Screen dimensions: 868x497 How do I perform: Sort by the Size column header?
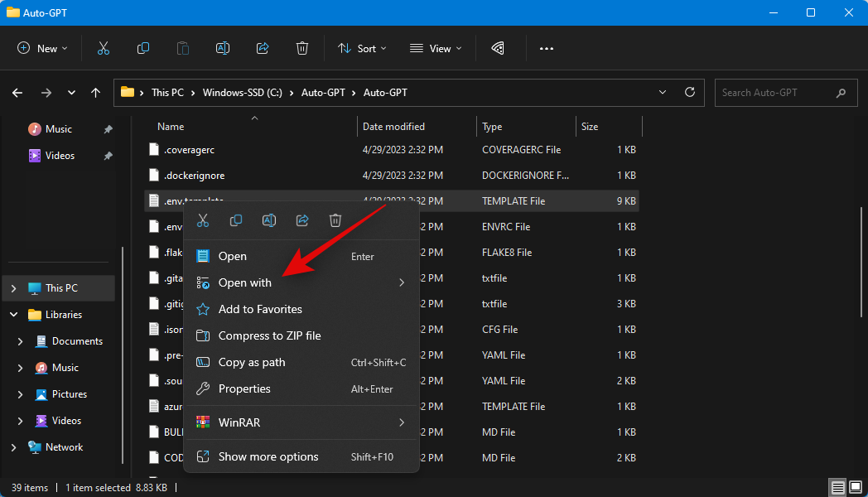[x=590, y=127]
